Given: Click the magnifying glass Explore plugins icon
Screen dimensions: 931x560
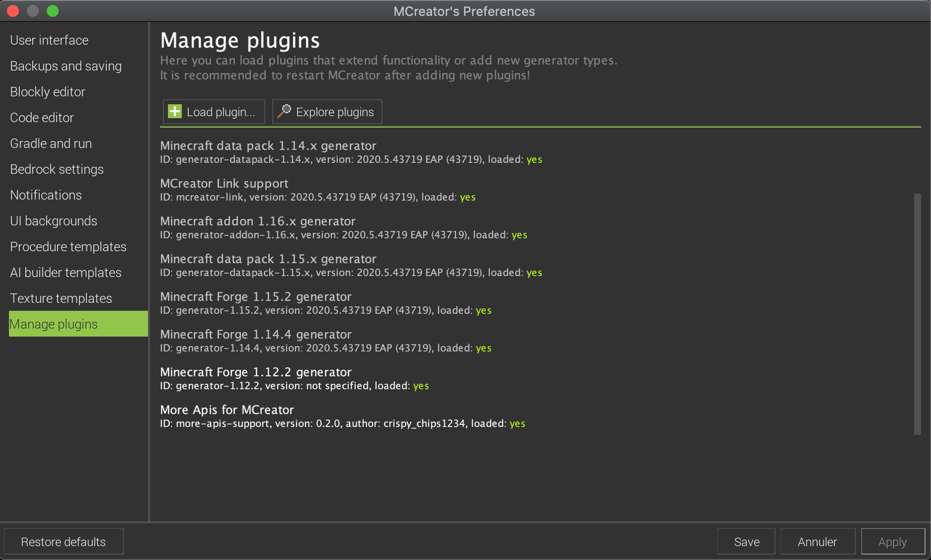Looking at the screenshot, I should pyautogui.click(x=284, y=111).
